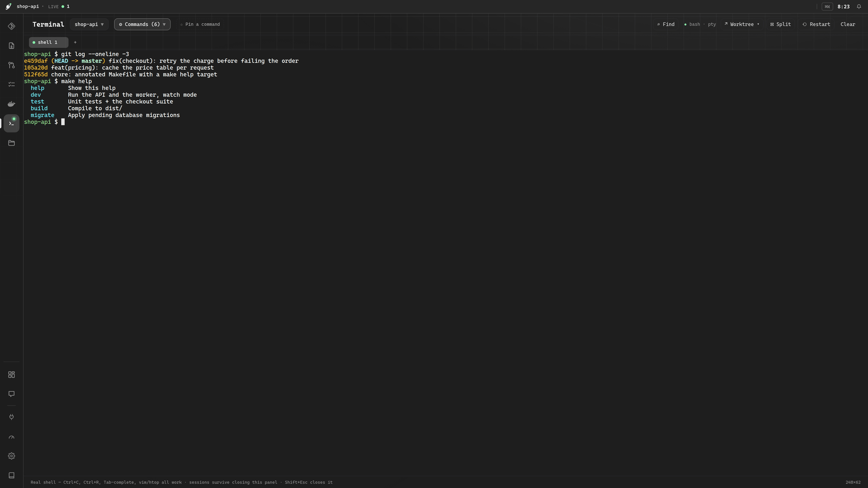
Task: Click commit hash 105a20d
Action: tap(36, 68)
